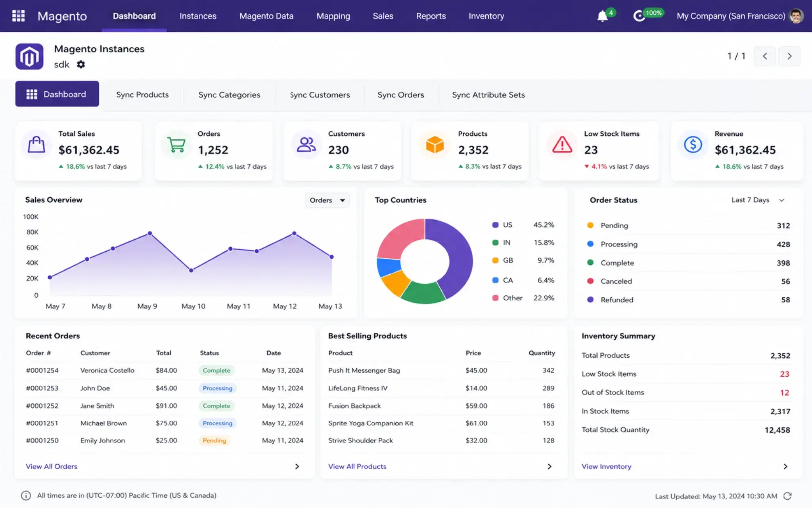Screen dimensions: 812x508
Task: Switch to Sync Customers tab
Action: pyautogui.click(x=320, y=95)
